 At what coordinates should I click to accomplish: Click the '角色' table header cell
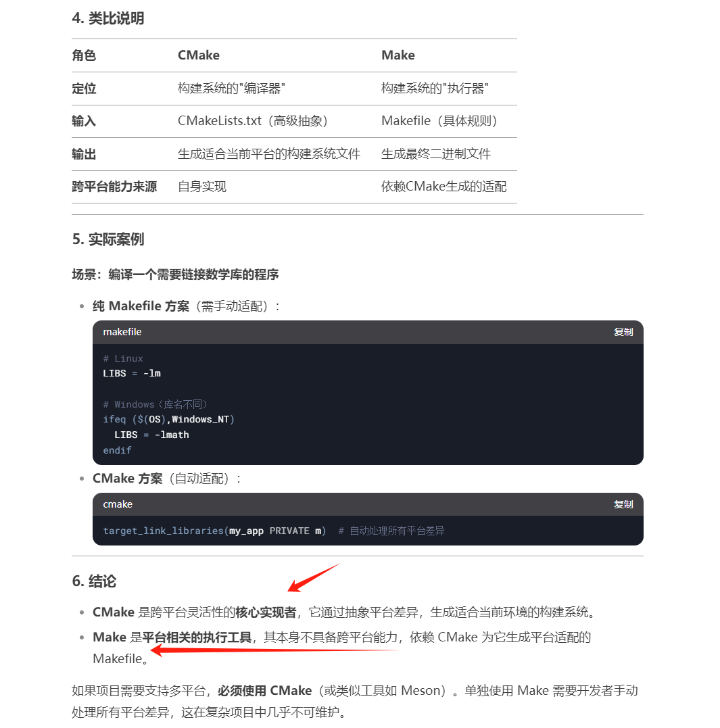84,55
